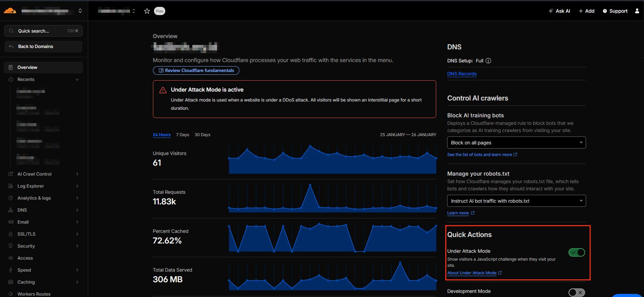
Task: Click the Cloudflare logo icon
Action: click(x=10, y=11)
